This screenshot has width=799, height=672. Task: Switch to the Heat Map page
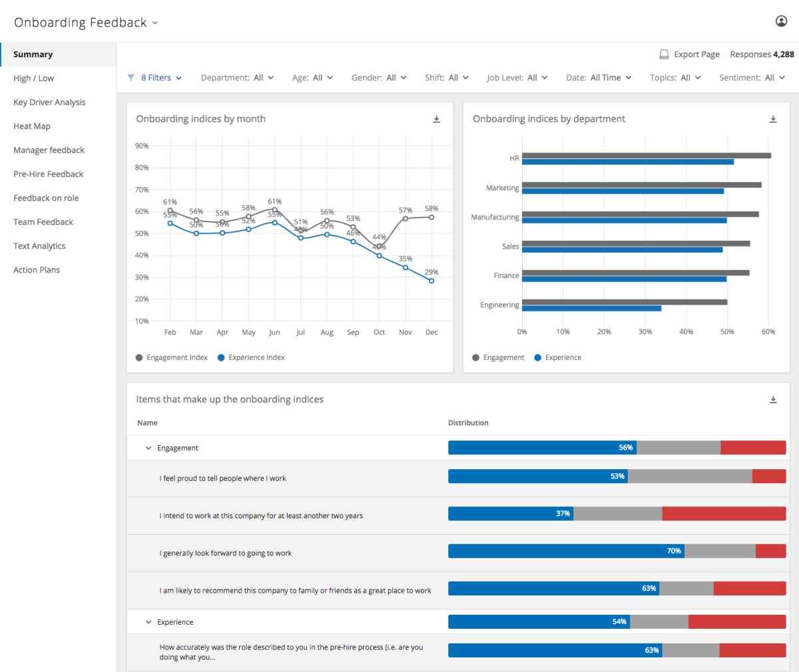pyautogui.click(x=32, y=126)
